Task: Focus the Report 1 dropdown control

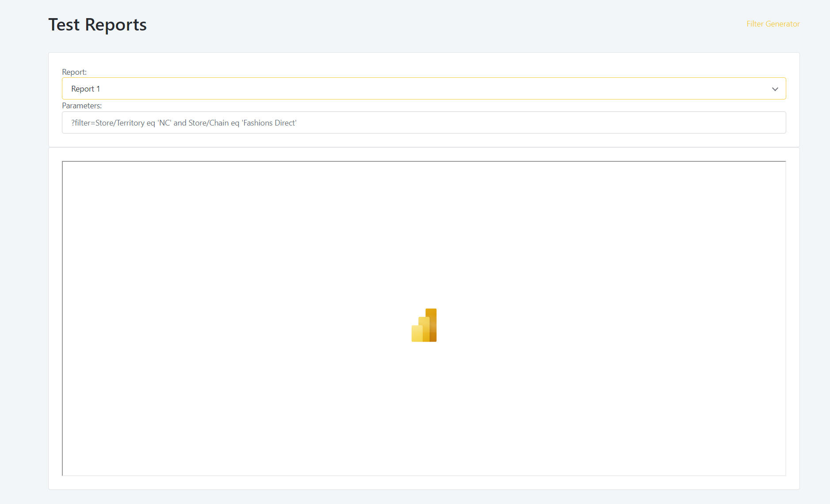Action: tap(423, 88)
